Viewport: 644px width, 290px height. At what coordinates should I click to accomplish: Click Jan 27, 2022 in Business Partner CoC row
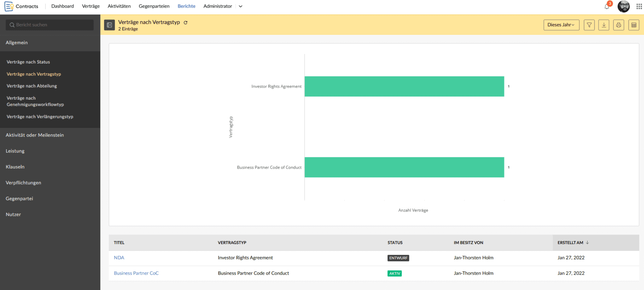(571, 273)
